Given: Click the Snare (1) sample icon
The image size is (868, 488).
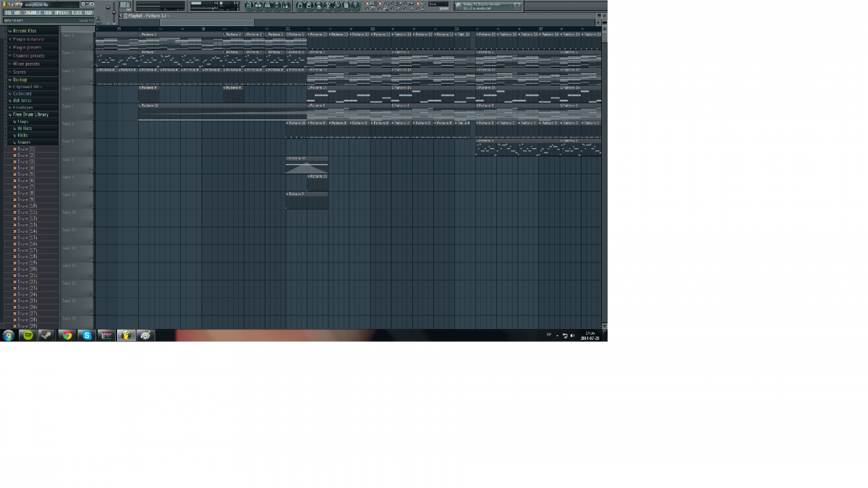Looking at the screenshot, I should [14, 149].
